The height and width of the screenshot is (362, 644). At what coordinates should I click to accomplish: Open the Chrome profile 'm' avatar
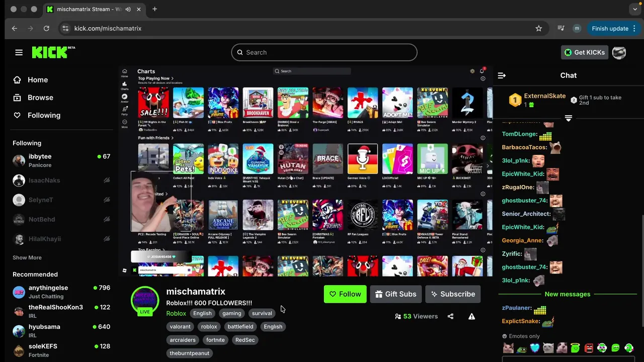pyautogui.click(x=577, y=29)
